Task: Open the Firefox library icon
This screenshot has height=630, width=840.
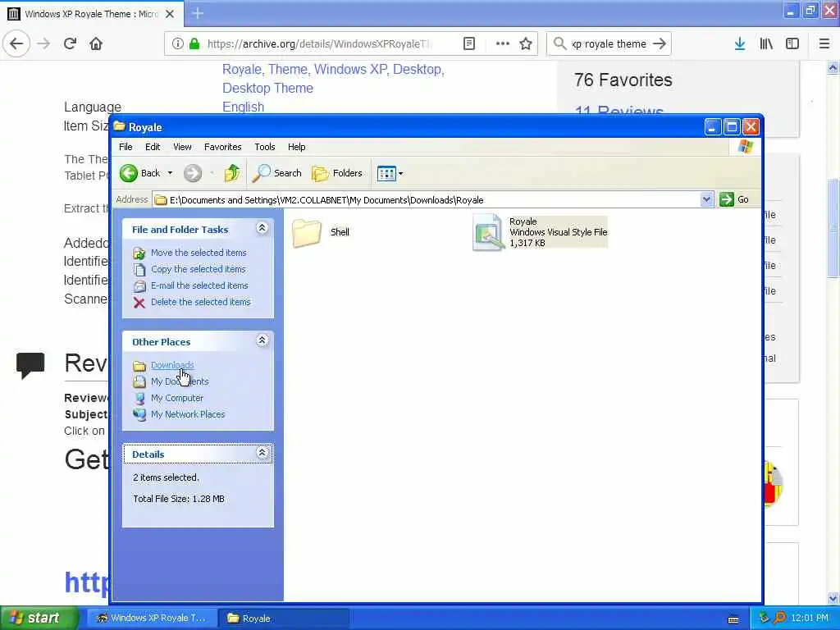Action: click(x=766, y=44)
